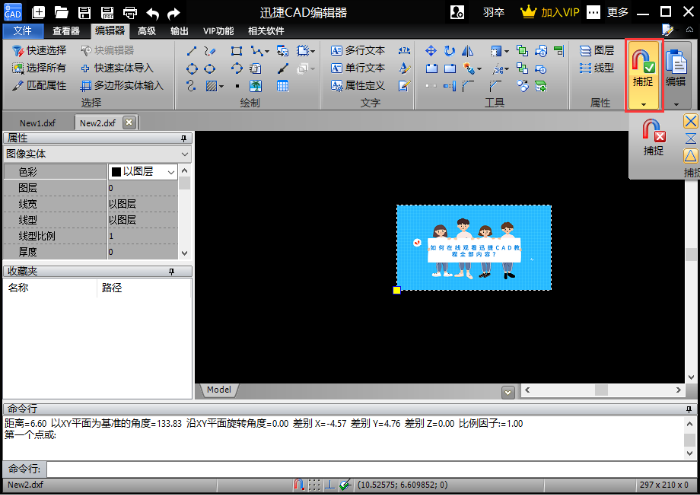Open the 文件 file menu
This screenshot has height=495, width=700.
pyautogui.click(x=23, y=31)
